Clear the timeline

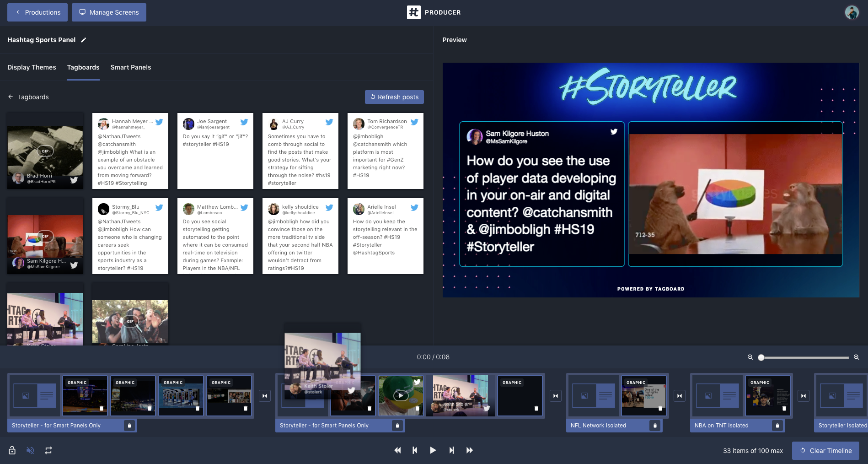[x=825, y=451]
